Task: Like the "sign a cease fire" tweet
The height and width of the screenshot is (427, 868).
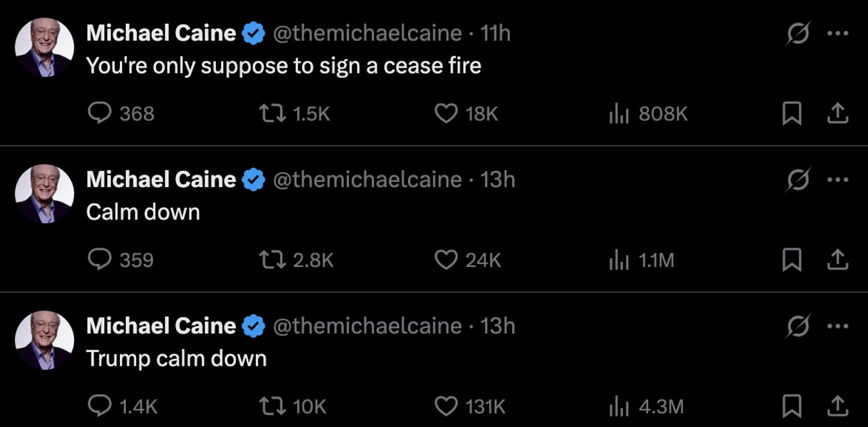Action: point(446,114)
